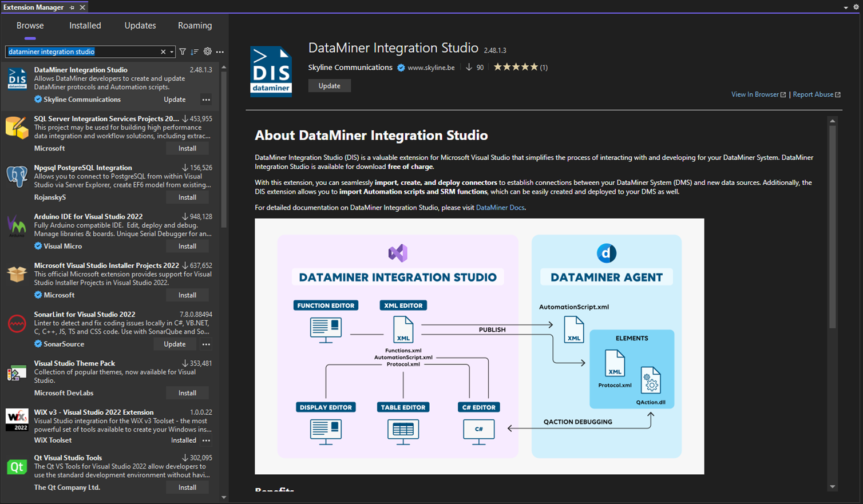
Task: Update SonarLint for Visual Studio 2022
Action: 175,344
